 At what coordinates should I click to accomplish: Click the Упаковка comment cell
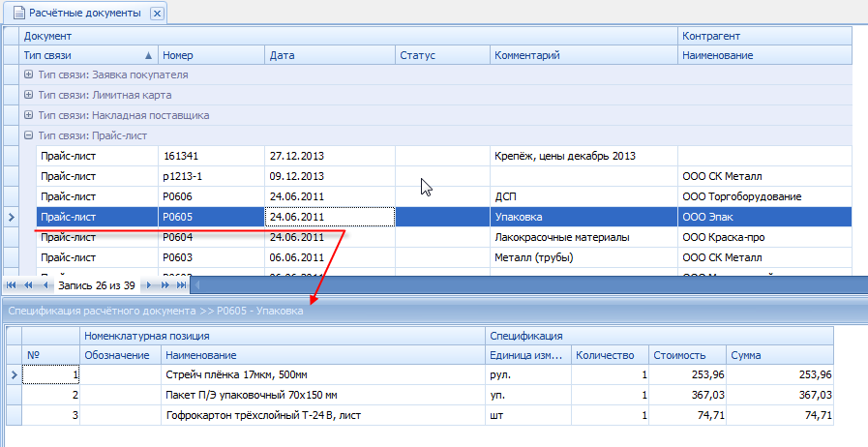click(584, 217)
